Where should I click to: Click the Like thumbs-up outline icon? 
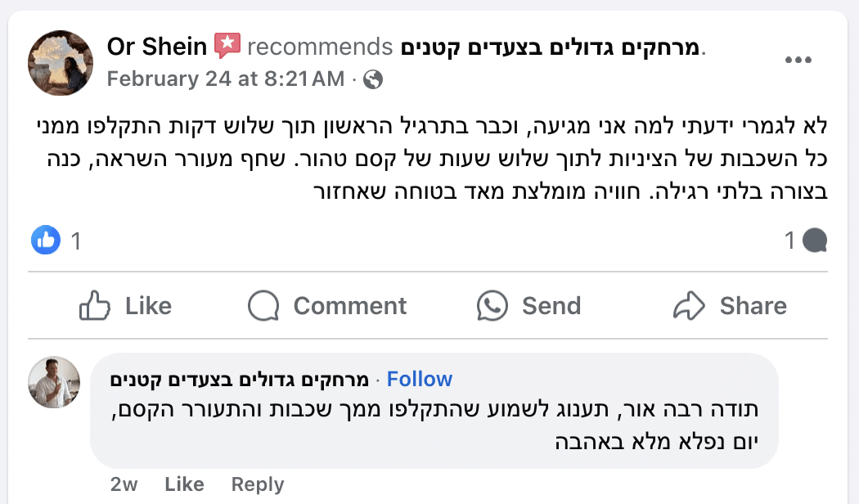[95, 305]
